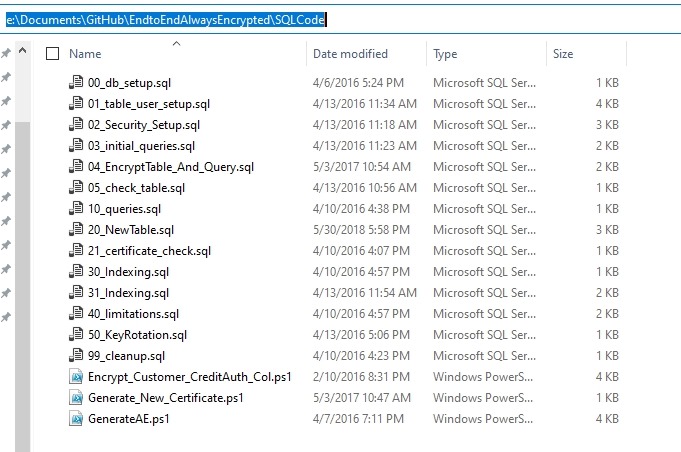Collapse sort arrow above Name header

[x=177, y=43]
